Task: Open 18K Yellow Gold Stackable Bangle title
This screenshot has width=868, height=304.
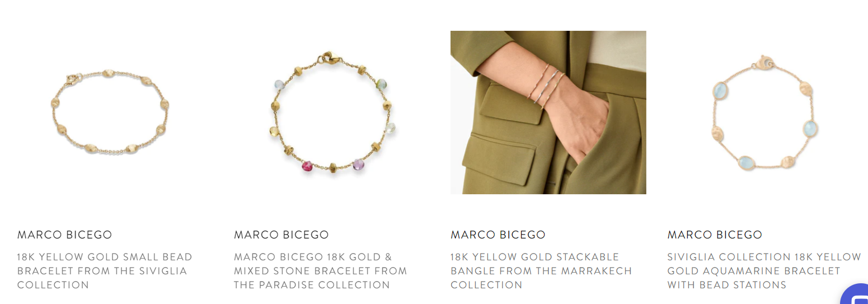Action: tap(541, 271)
